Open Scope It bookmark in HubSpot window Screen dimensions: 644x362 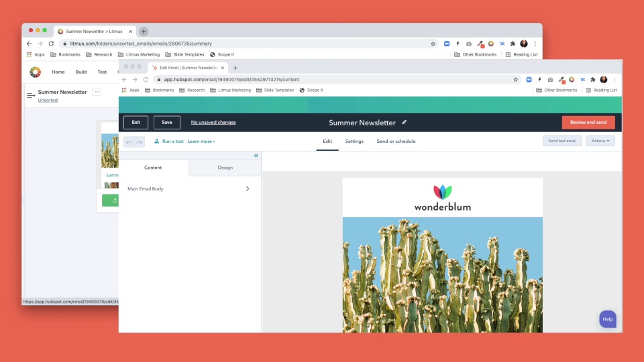pyautogui.click(x=311, y=90)
